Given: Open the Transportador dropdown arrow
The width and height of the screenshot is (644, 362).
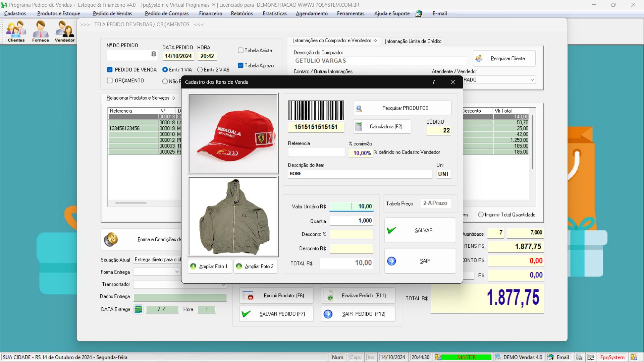Looking at the screenshot, I should pyautogui.click(x=223, y=285).
